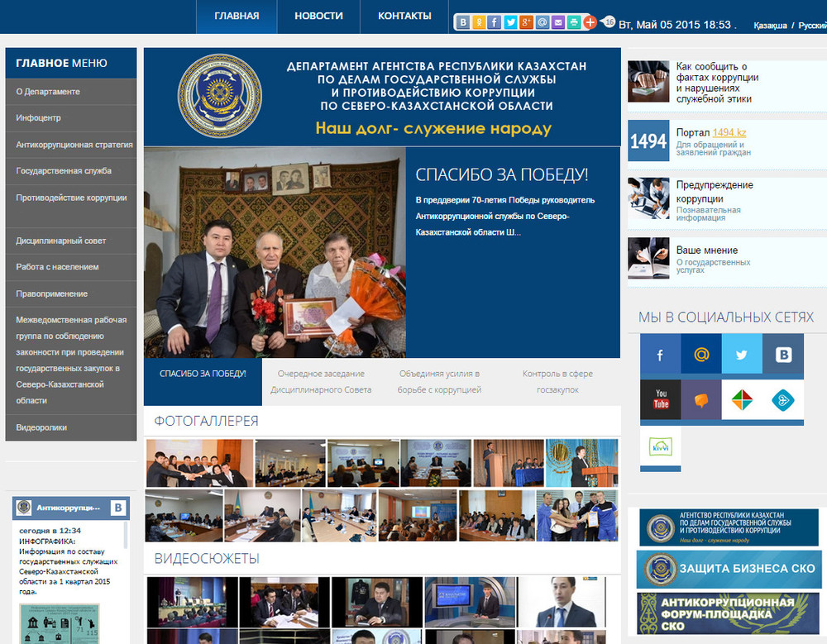
Task: Select 'О Департаменте' in the main menu
Action: [x=70, y=92]
